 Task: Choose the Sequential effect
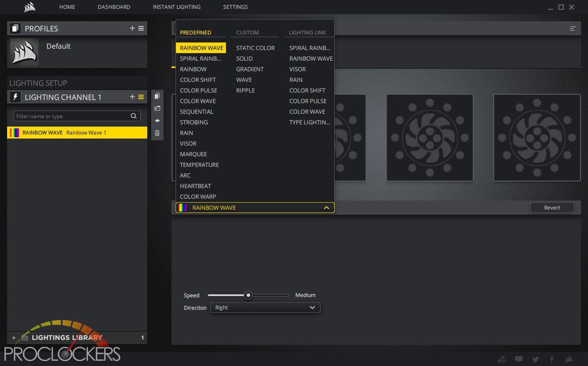(196, 112)
